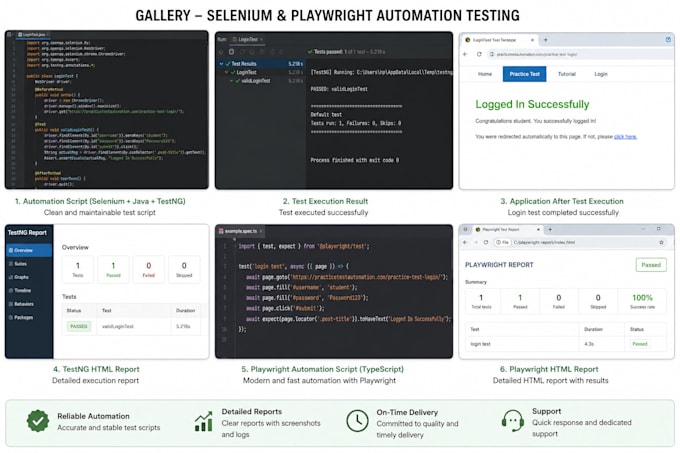
Task: Click the site info icon in practice-test address bar
Action: [x=492, y=54]
